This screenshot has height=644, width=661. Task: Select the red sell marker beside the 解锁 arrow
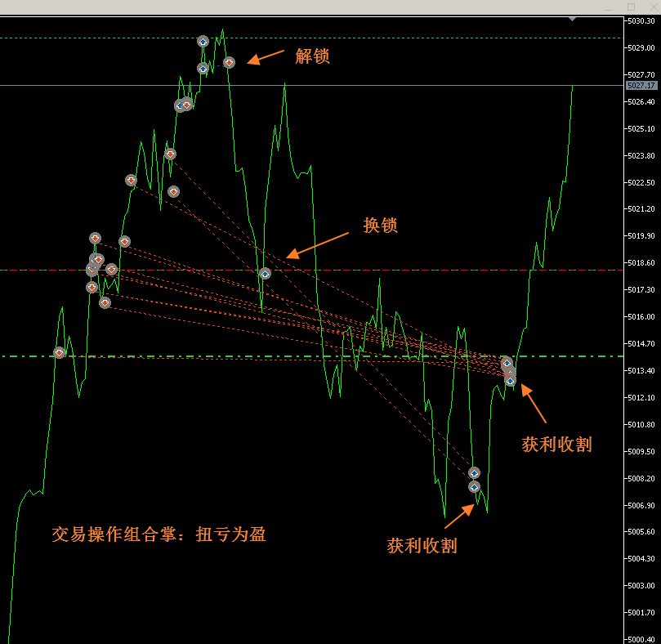click(229, 62)
